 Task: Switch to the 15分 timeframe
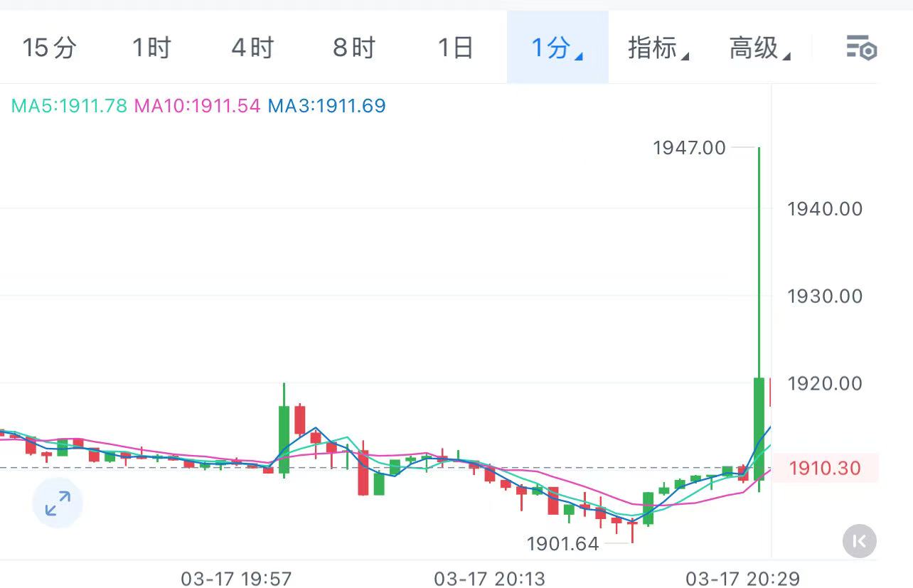(49, 48)
